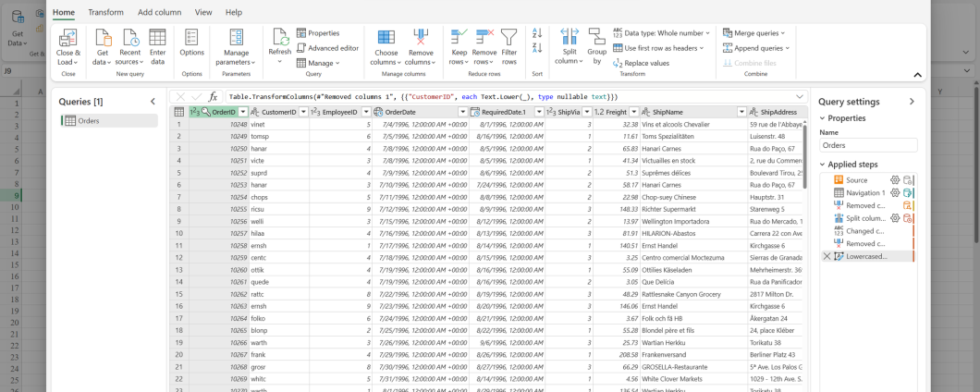Collapse the Query settings pane
Viewport: 980px width, 392px height.
(x=912, y=102)
